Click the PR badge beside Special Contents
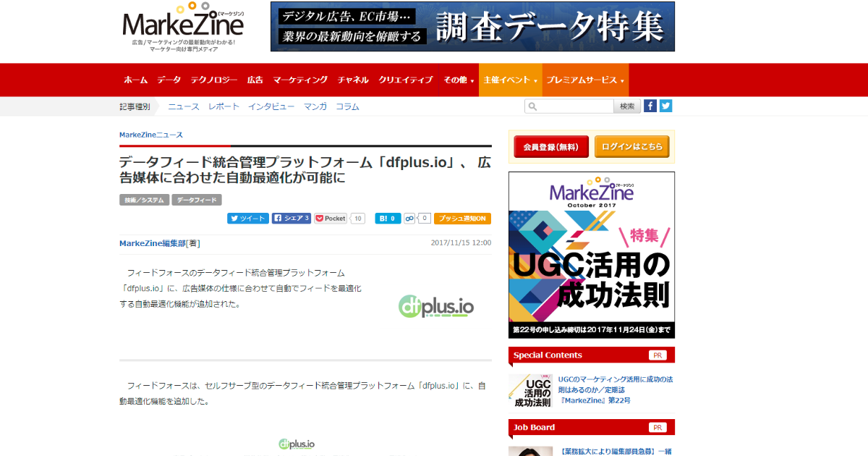 658,355
